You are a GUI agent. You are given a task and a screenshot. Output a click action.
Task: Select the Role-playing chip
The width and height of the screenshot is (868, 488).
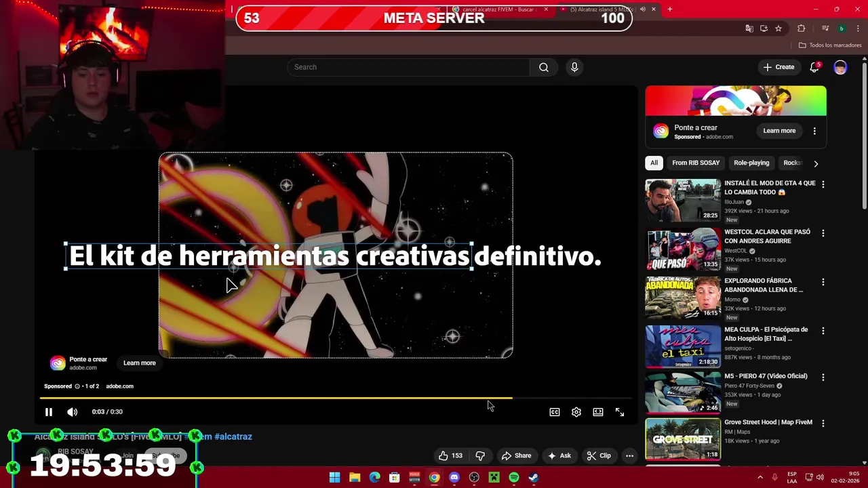pyautogui.click(x=751, y=163)
